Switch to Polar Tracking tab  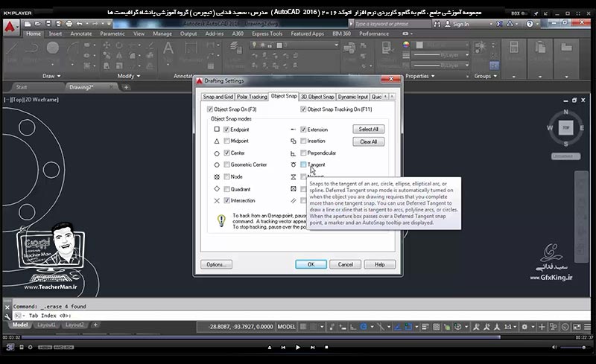click(x=252, y=97)
